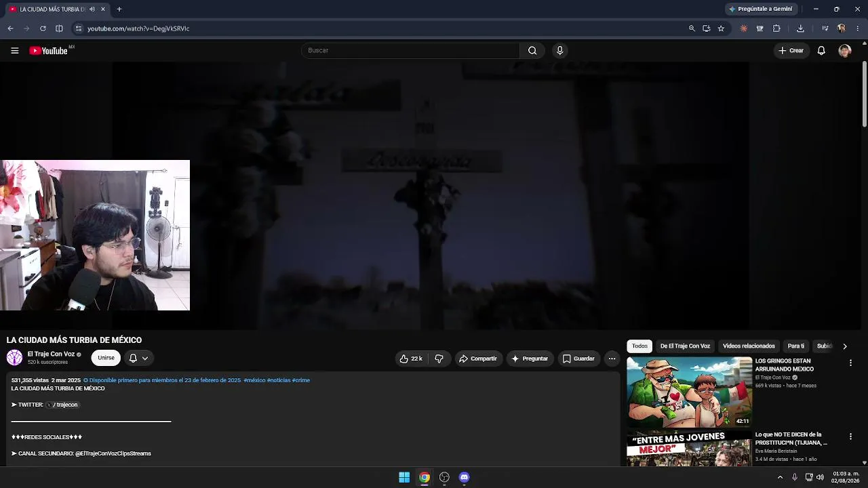The image size is (868, 488).
Task: Click the Buscar search field
Action: (x=410, y=50)
